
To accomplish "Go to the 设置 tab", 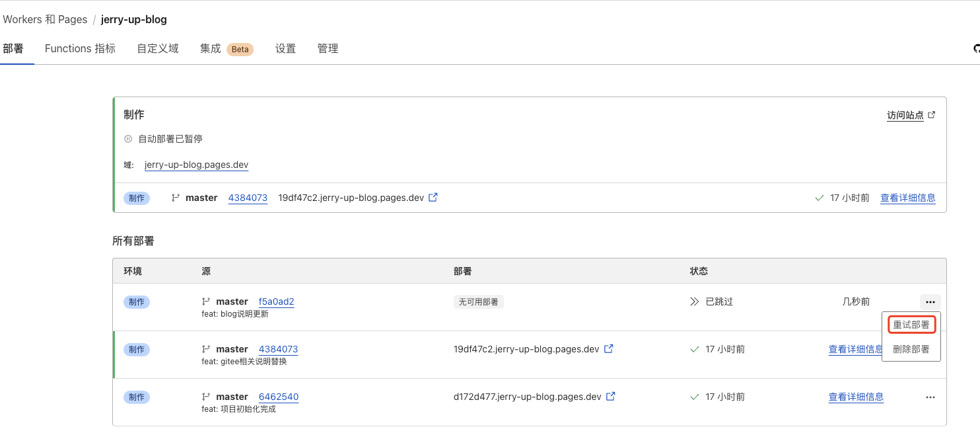I will (285, 49).
